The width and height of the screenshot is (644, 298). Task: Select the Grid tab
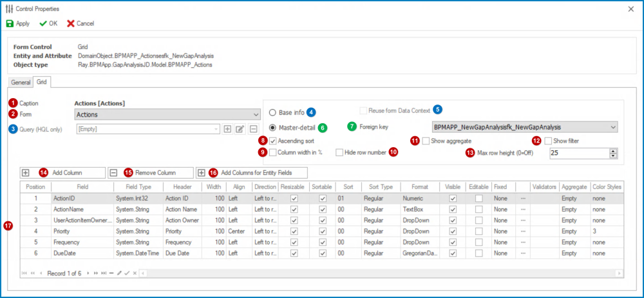click(41, 83)
